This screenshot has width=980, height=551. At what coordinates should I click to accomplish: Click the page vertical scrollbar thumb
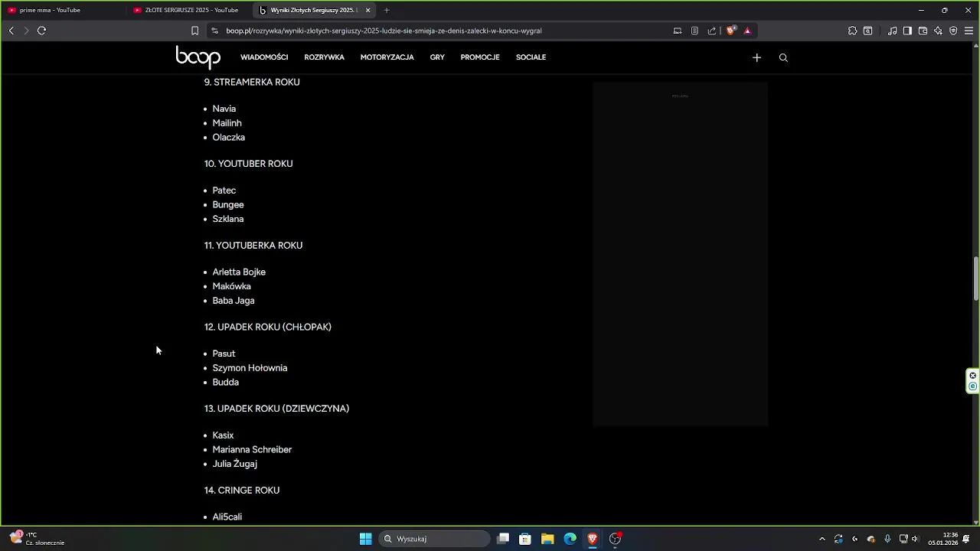click(976, 279)
